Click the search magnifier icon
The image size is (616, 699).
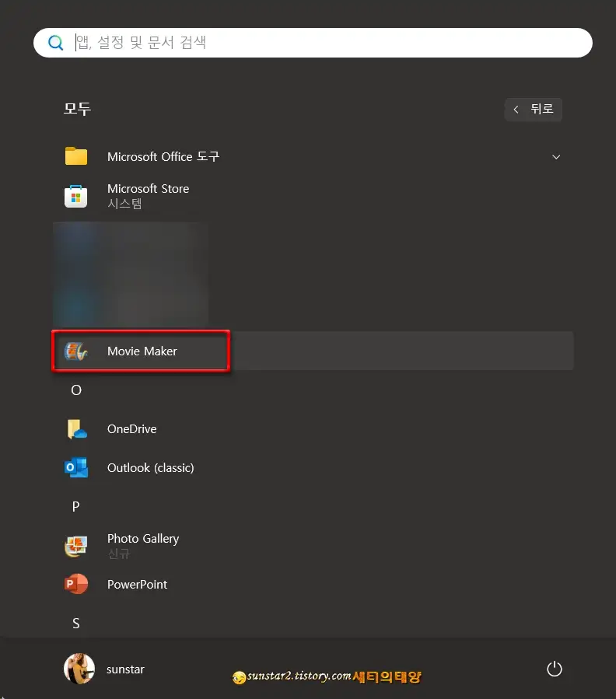click(56, 43)
